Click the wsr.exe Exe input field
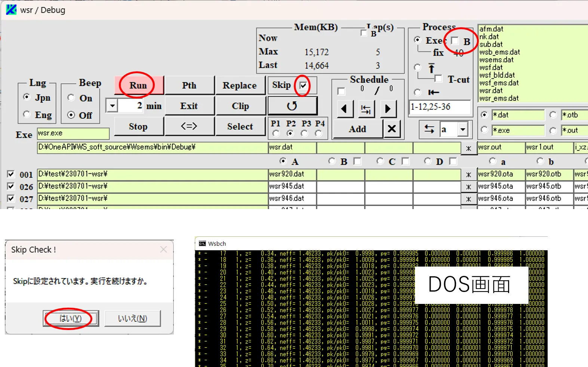 [x=73, y=133]
